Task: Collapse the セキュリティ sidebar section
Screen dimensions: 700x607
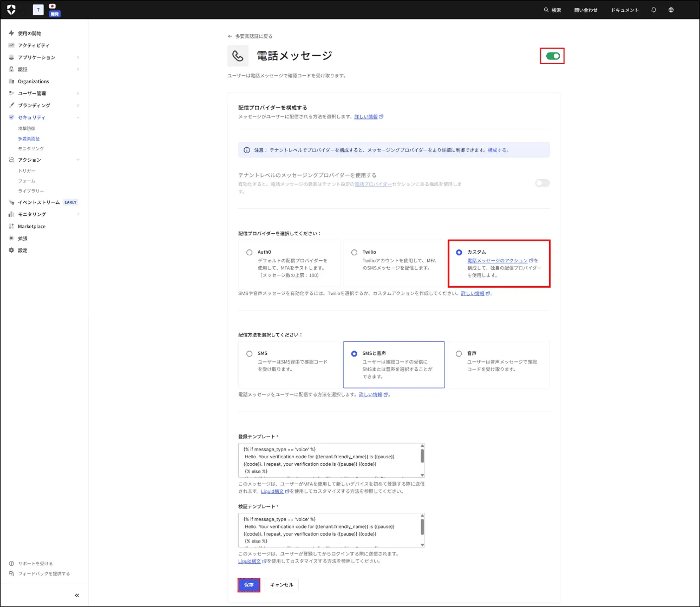Action: coord(78,117)
